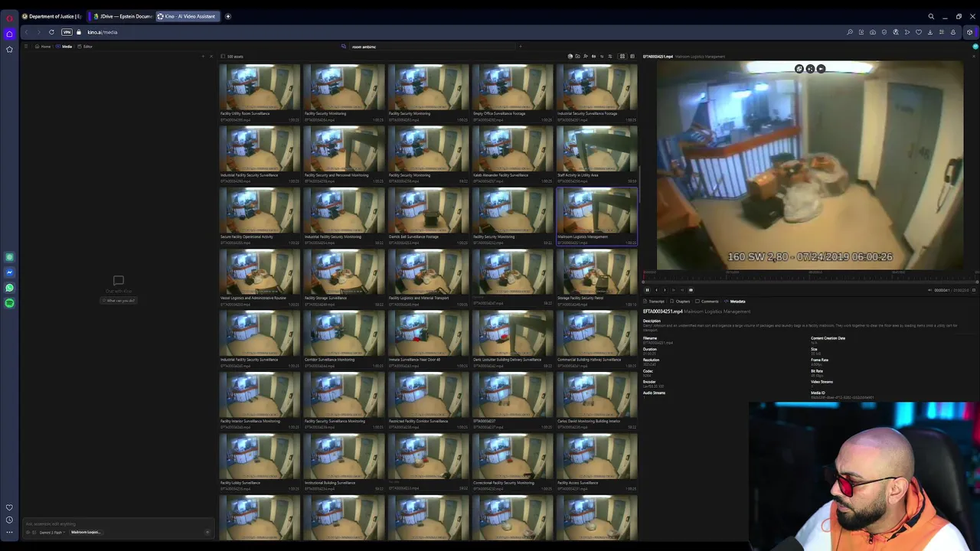Open a new browser tab
The height and width of the screenshot is (551, 980).
[x=227, y=16]
